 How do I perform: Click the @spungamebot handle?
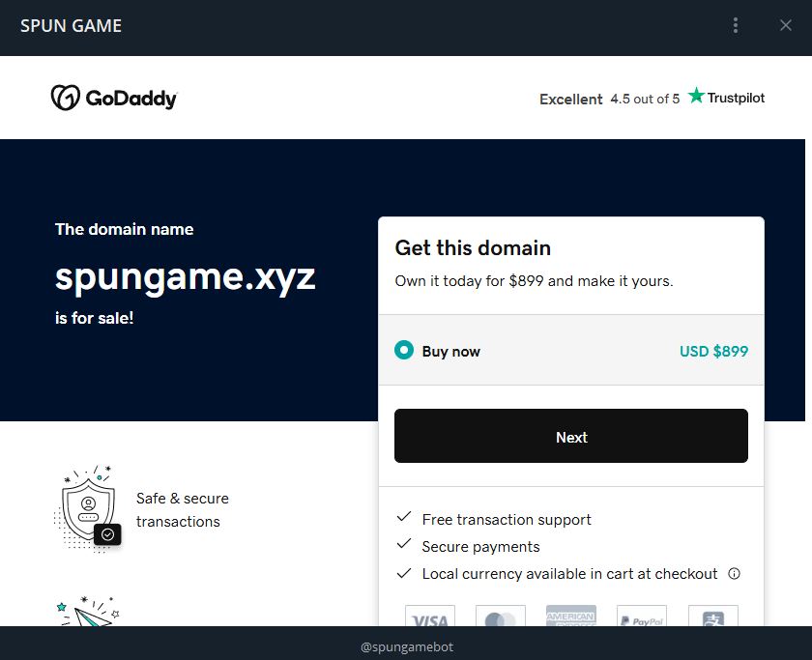tap(407, 646)
